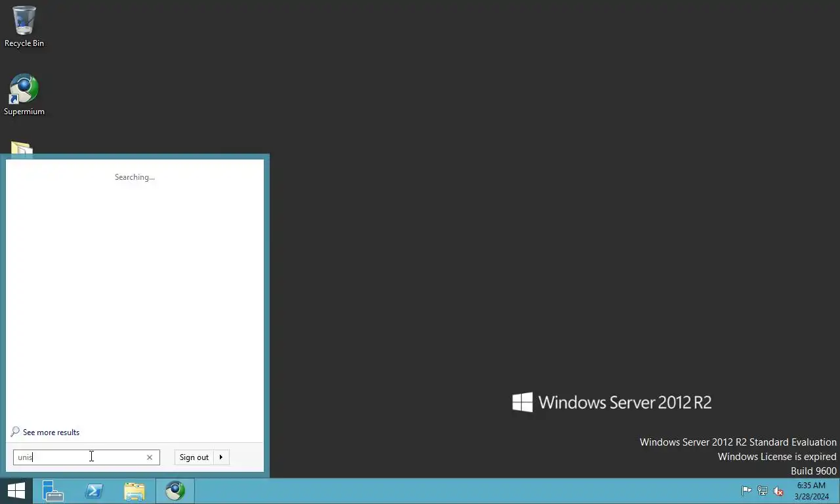Open File Explorer from the taskbar

tap(135, 491)
